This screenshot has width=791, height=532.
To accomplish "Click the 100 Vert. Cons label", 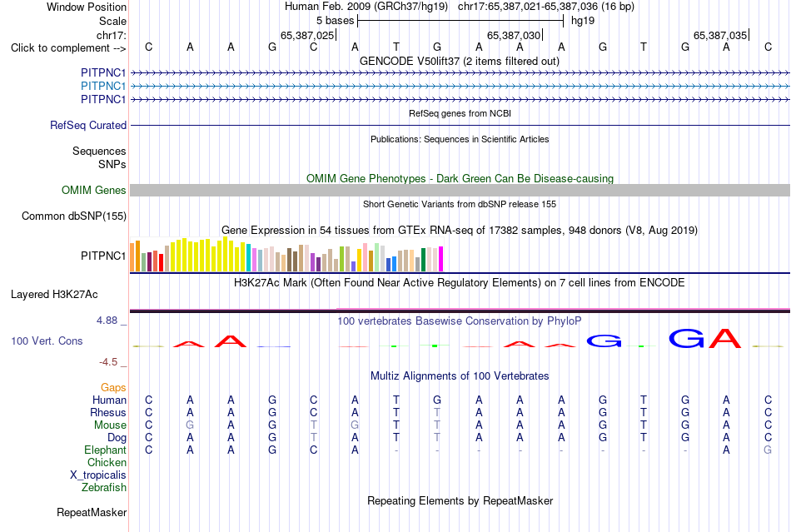I will pyautogui.click(x=47, y=341).
